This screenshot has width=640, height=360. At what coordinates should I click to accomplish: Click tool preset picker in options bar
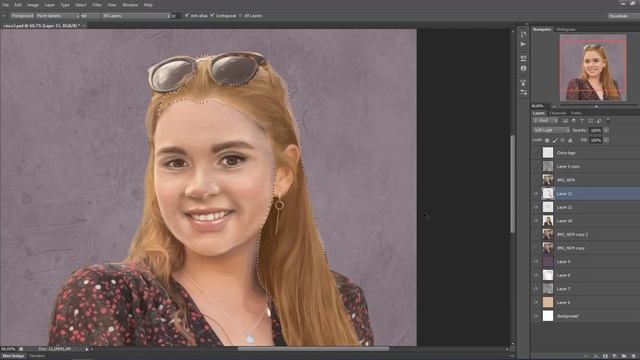point(4,16)
